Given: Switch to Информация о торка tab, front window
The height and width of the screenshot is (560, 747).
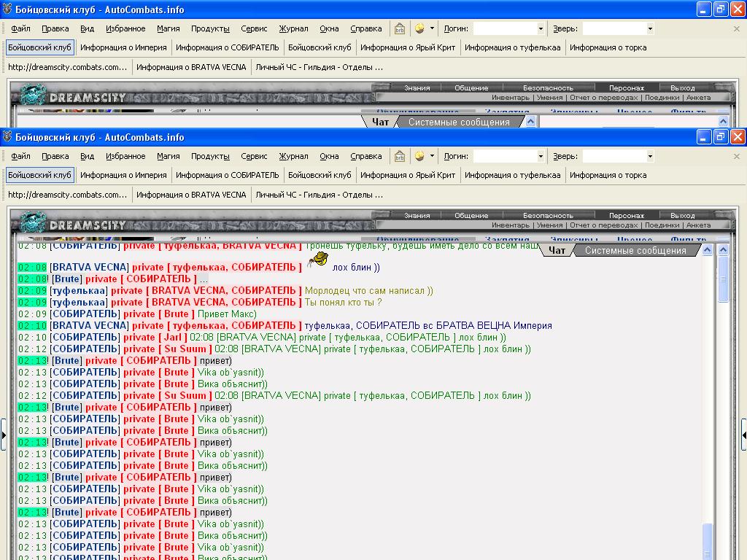Looking at the screenshot, I should pos(608,175).
